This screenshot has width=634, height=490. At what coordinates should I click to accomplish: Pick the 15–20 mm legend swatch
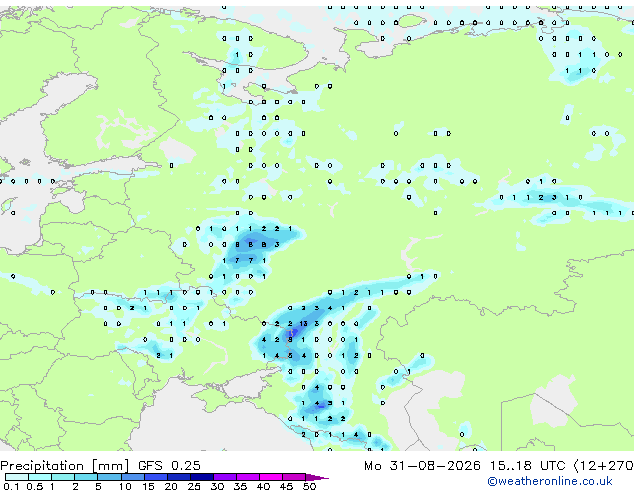click(156, 477)
